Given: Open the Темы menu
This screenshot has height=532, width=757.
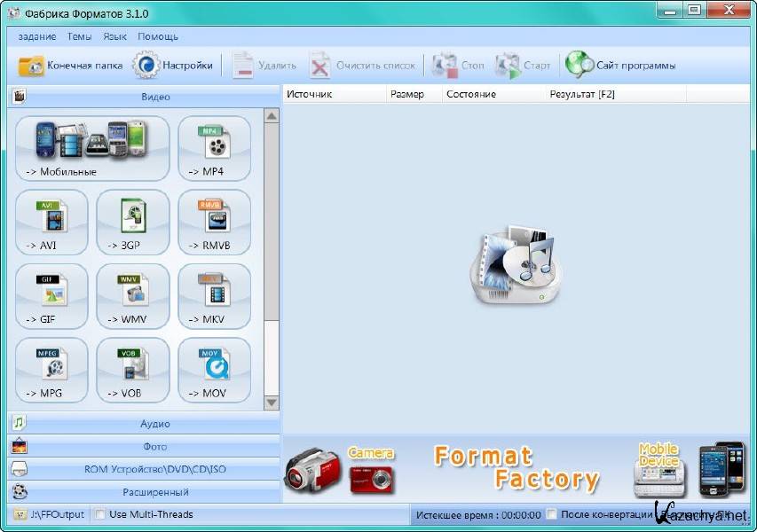Looking at the screenshot, I should point(79,36).
